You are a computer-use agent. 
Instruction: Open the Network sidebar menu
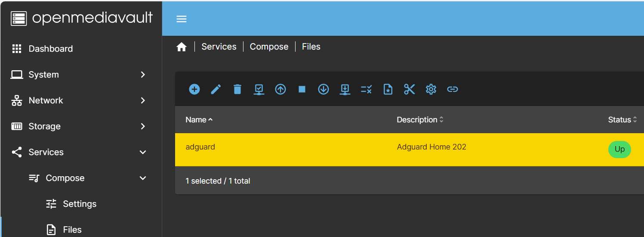(81, 100)
